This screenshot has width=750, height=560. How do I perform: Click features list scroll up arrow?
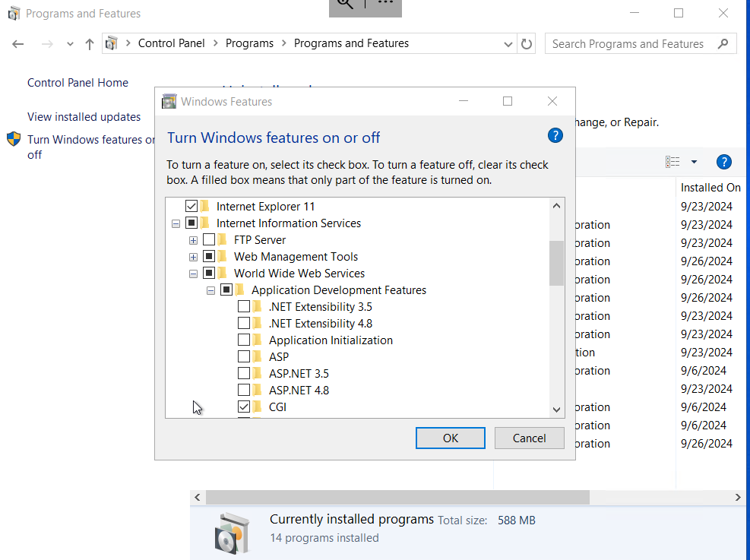click(x=556, y=206)
